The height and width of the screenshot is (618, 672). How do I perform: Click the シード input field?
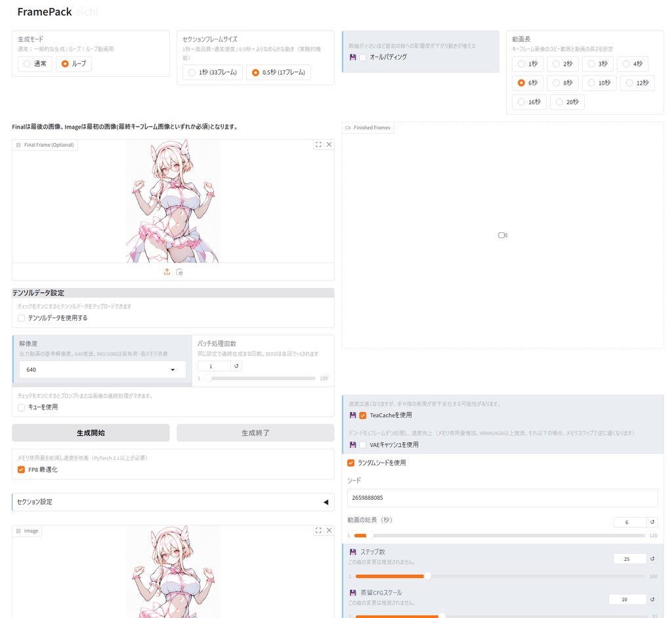(502, 498)
